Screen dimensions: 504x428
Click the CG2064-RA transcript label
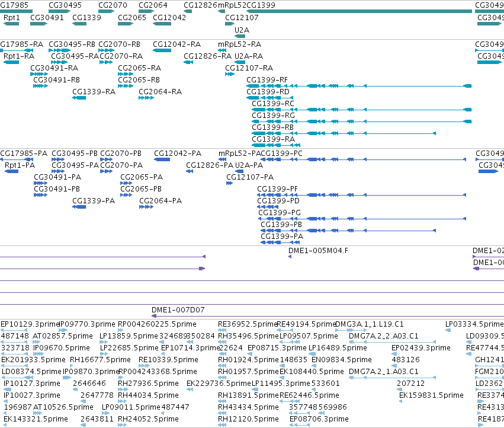pos(160,92)
